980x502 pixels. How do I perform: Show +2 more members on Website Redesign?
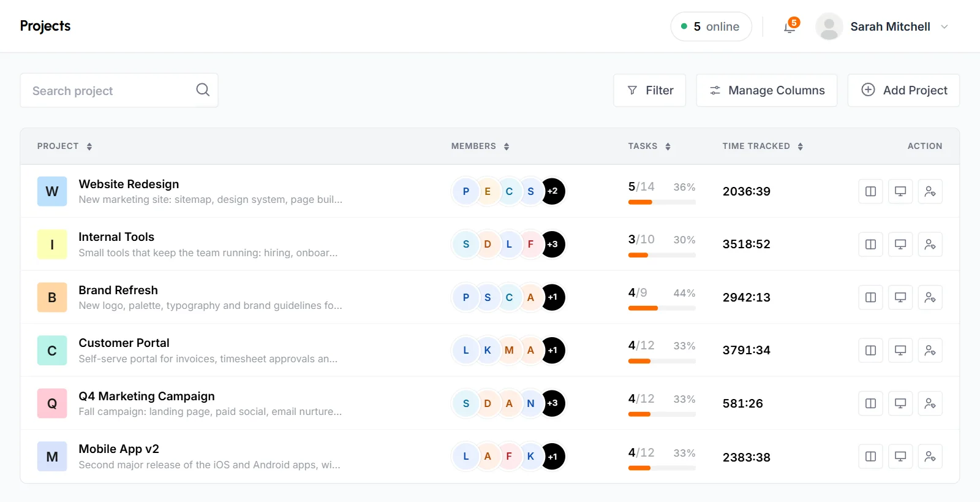click(552, 191)
